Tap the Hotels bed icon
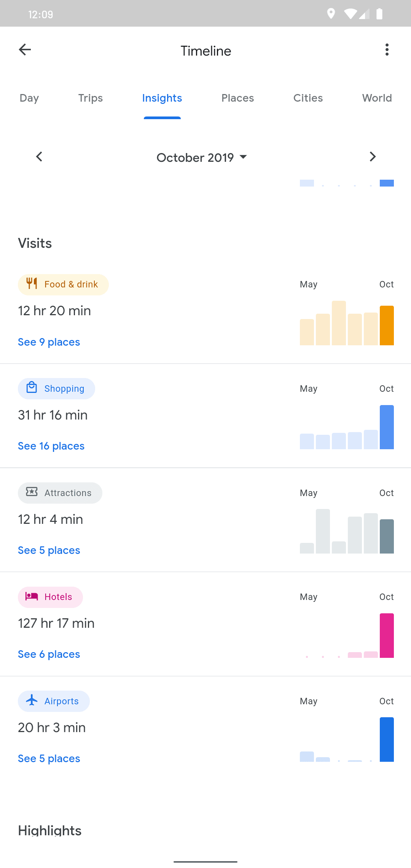 [x=32, y=596]
